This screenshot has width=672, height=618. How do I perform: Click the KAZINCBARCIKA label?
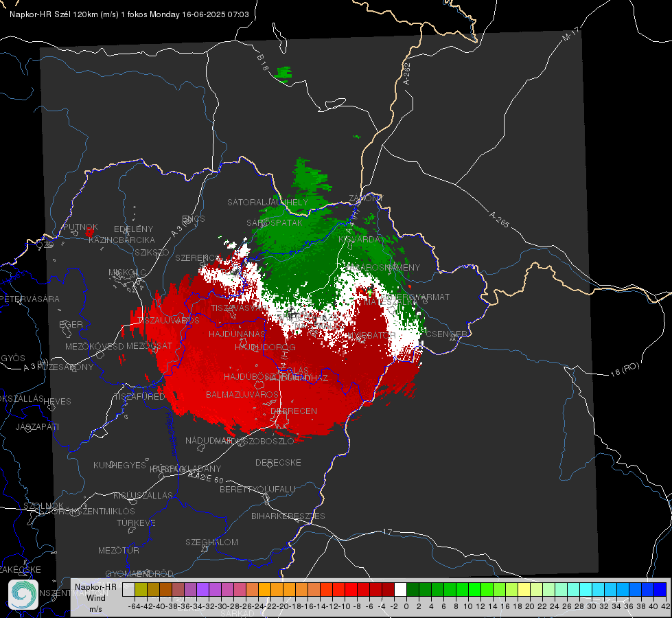[x=121, y=240]
